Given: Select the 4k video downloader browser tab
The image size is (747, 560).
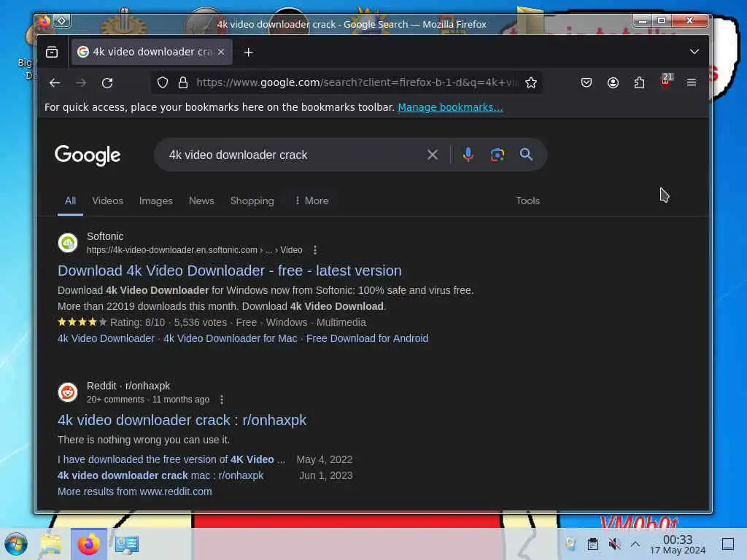Looking at the screenshot, I should pyautogui.click(x=152, y=52).
